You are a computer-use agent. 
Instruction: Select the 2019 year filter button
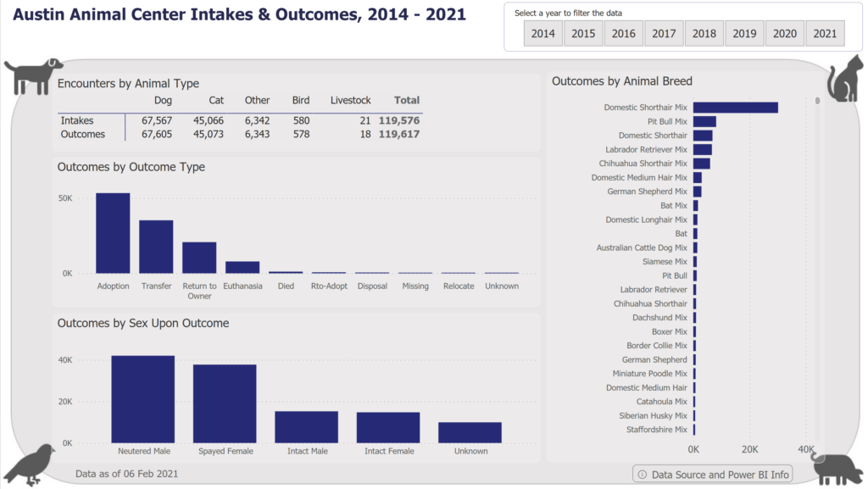pos(744,33)
